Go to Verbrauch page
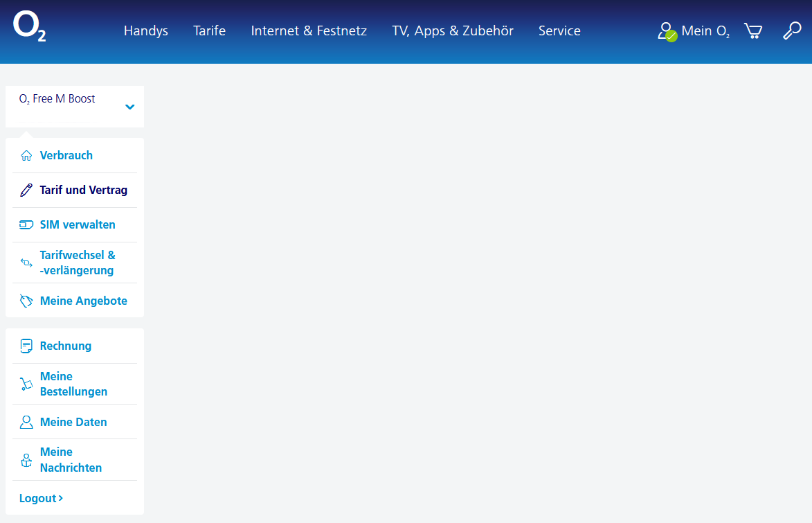This screenshot has height=523, width=812. tap(66, 155)
